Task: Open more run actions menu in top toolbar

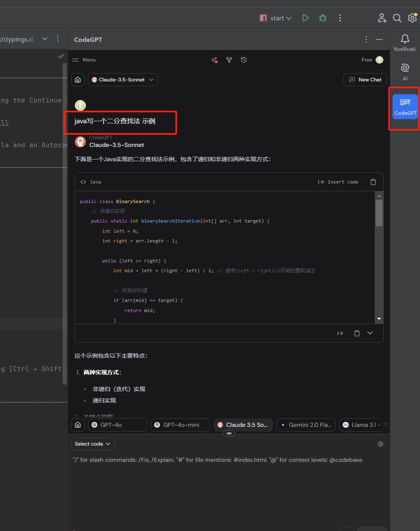Action: click(x=340, y=18)
